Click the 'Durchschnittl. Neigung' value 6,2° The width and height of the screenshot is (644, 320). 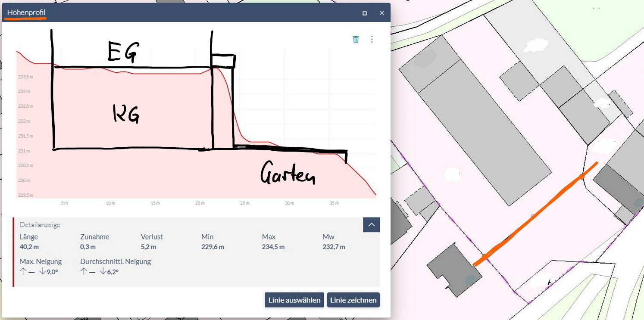click(109, 272)
